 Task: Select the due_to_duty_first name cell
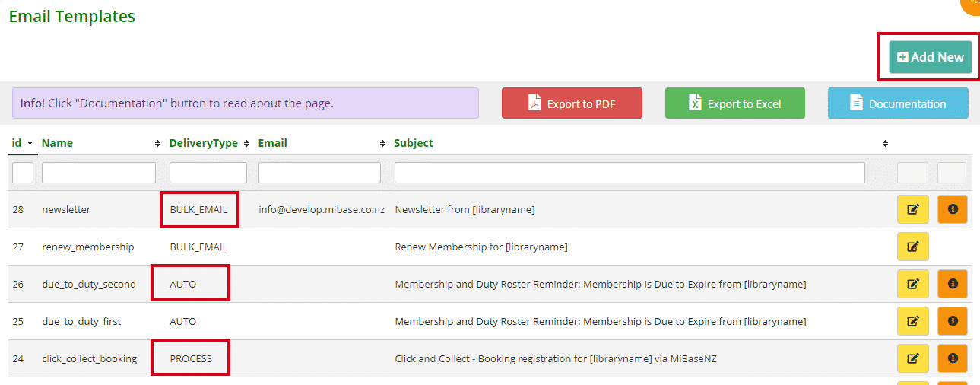point(81,321)
